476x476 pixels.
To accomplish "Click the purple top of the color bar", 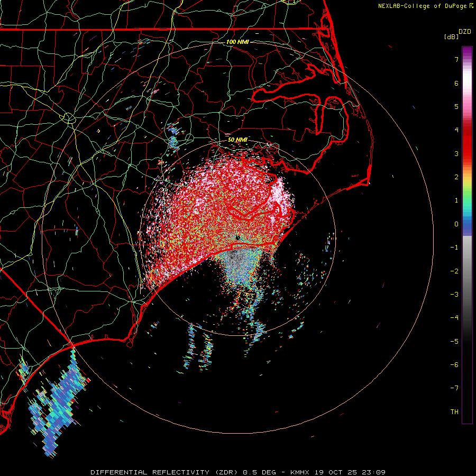I will click(467, 50).
